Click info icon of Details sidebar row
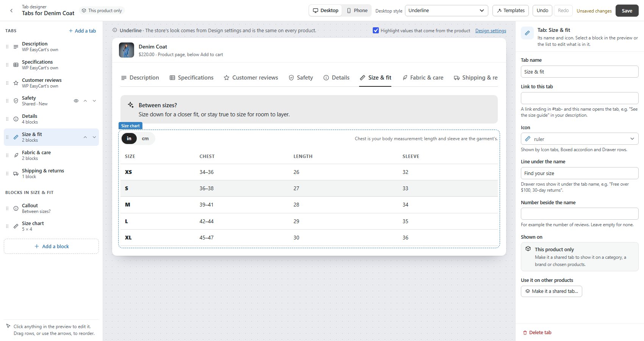Viewport: 644px width, 341px height. coord(16,119)
